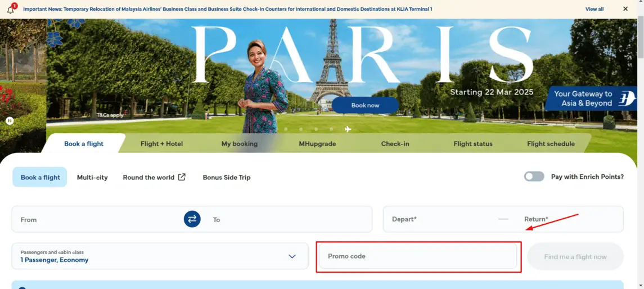Viewport: 644px width, 289px height.
Task: Click the Promo code field
Action: pos(418,256)
